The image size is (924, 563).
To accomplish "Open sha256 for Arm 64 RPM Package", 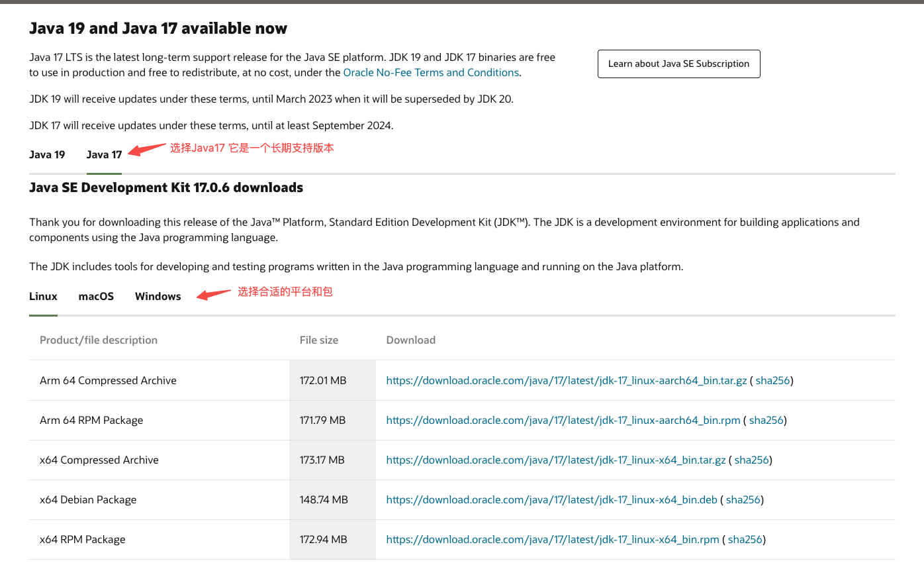I will coord(766,420).
